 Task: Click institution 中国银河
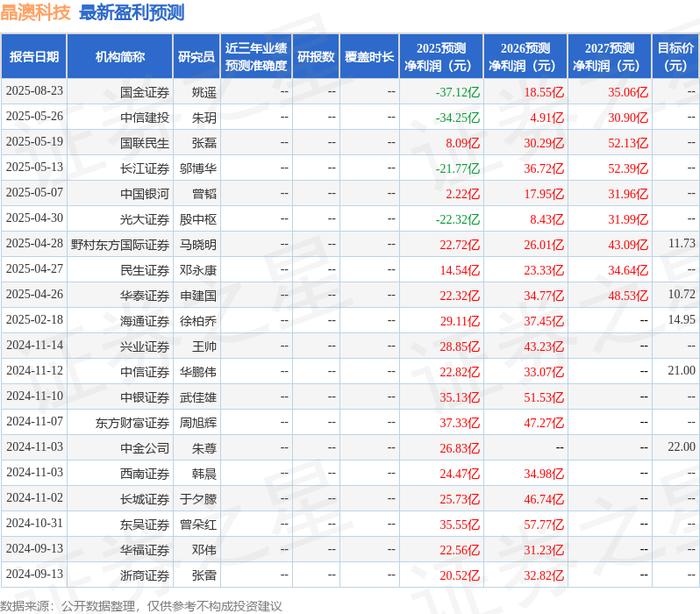(145, 194)
